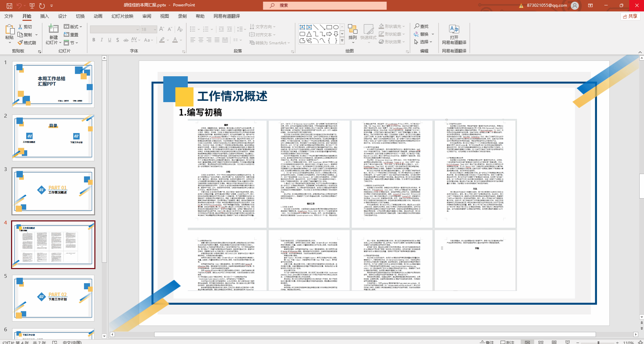Switch to the Insert (插入) tab
The image size is (644, 344).
click(x=44, y=16)
